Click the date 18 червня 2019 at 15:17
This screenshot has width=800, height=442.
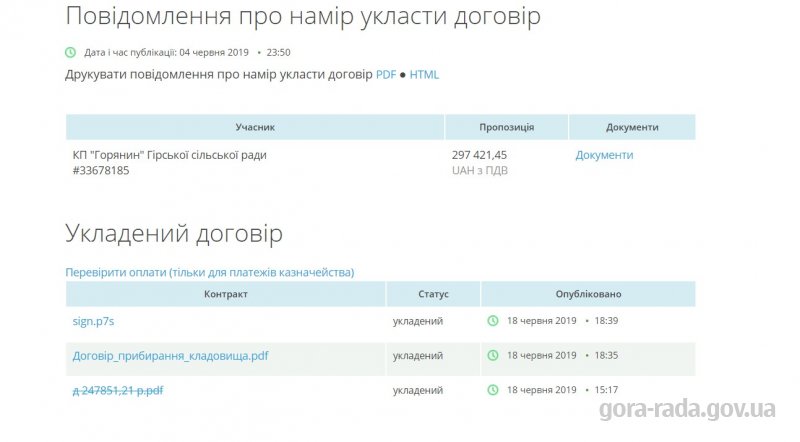point(541,390)
